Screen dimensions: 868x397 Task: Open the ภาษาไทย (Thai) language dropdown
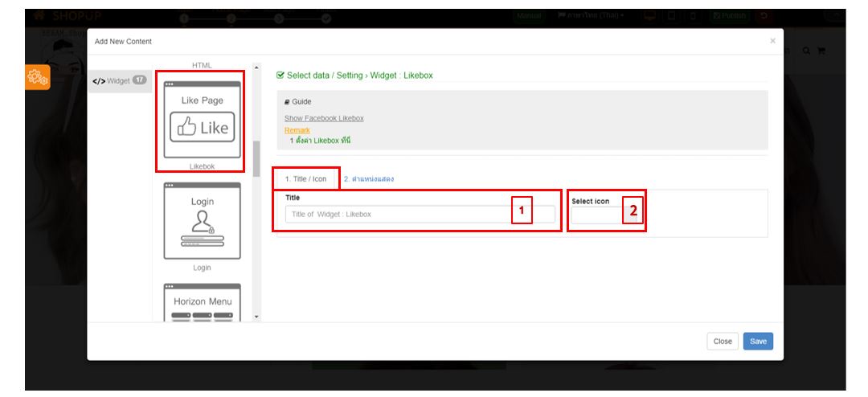click(x=591, y=16)
